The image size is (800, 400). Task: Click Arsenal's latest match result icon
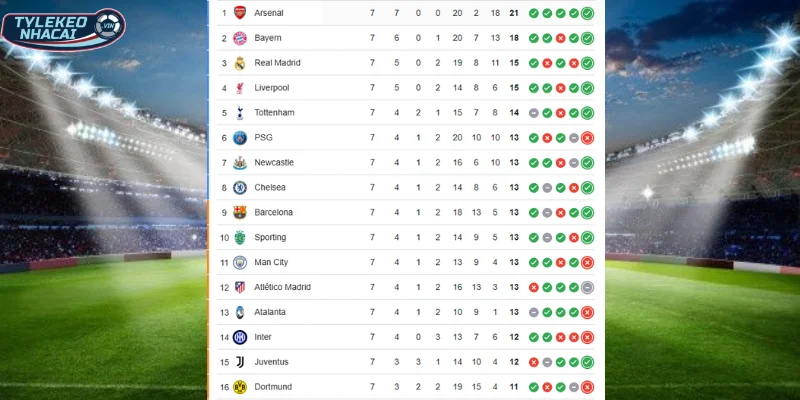tap(588, 13)
